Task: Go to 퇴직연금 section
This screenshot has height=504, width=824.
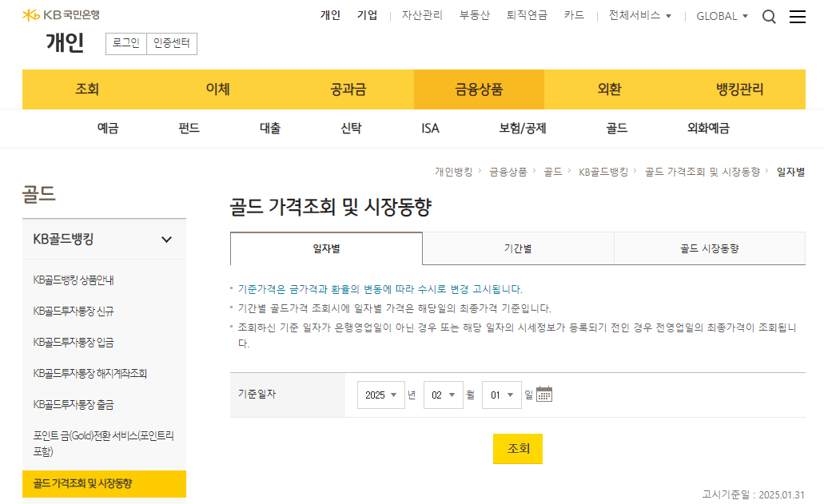Action: click(x=527, y=16)
